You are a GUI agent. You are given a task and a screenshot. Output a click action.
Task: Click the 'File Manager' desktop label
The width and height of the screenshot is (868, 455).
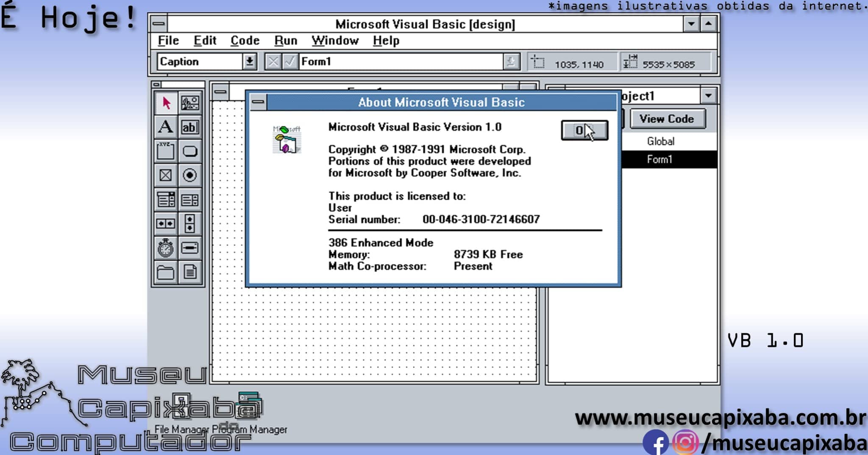[x=181, y=429]
